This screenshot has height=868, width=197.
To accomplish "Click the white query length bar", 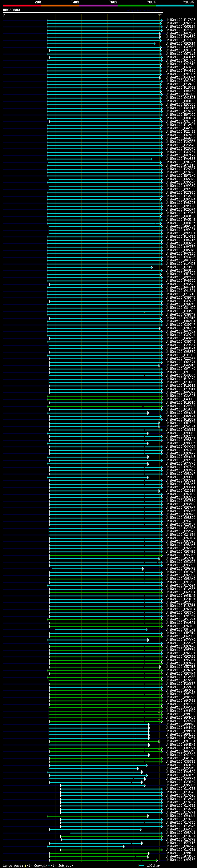I will [83, 12].
